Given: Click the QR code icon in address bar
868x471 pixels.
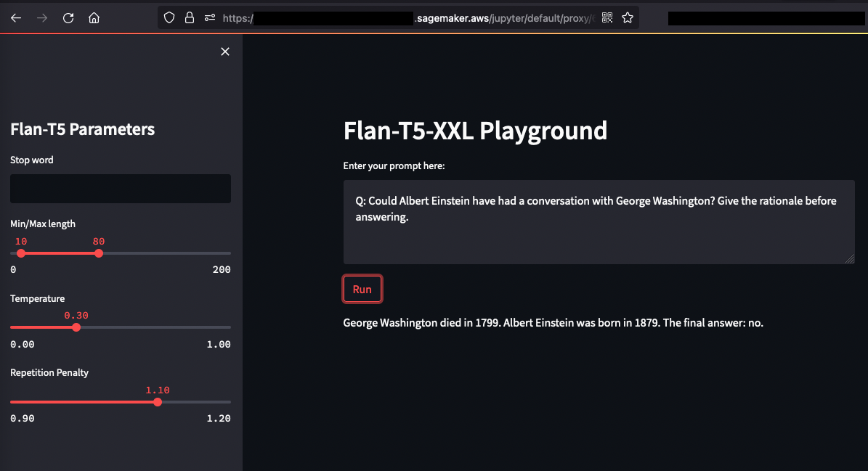Looking at the screenshot, I should click(x=607, y=17).
